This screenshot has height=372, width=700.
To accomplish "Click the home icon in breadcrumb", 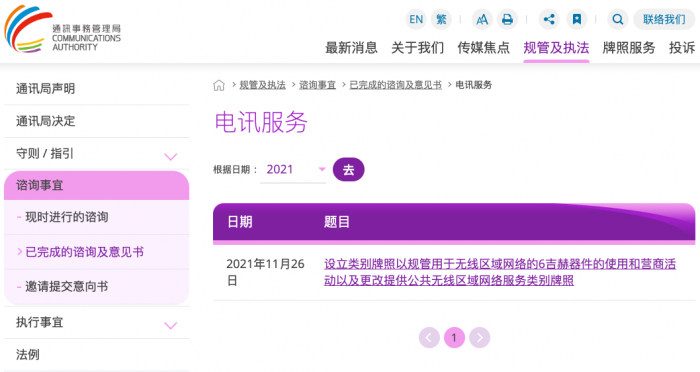I will tap(219, 85).
